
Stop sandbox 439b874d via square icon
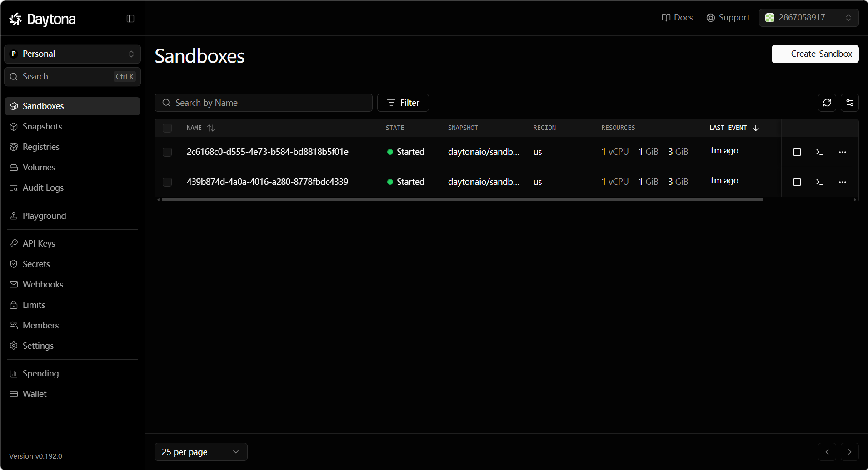(x=797, y=182)
